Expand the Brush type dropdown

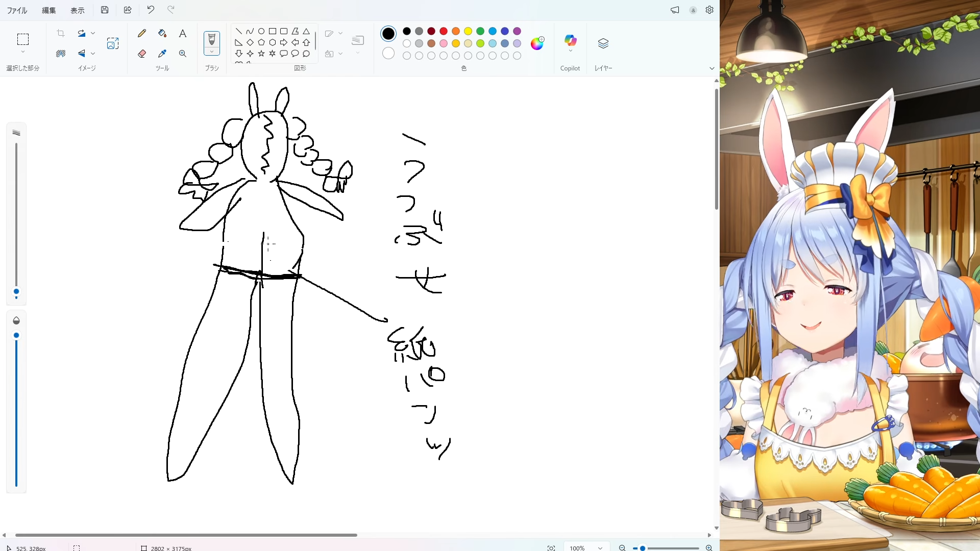pyautogui.click(x=212, y=52)
